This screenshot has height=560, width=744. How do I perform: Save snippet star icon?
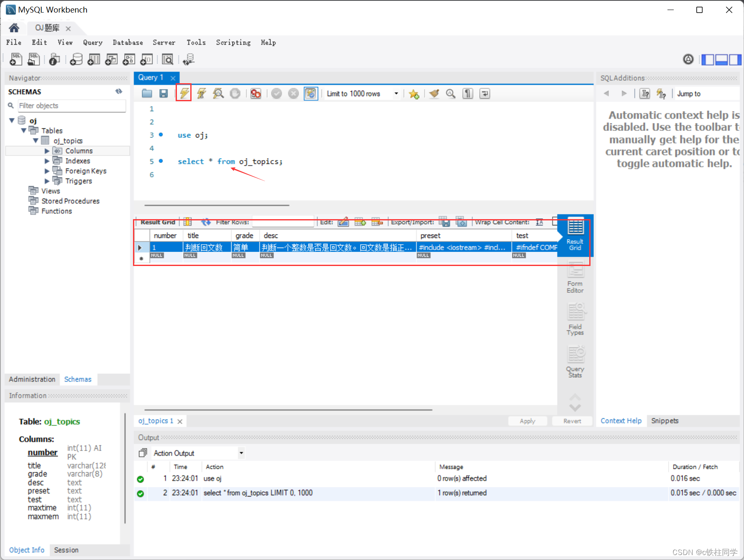414,94
